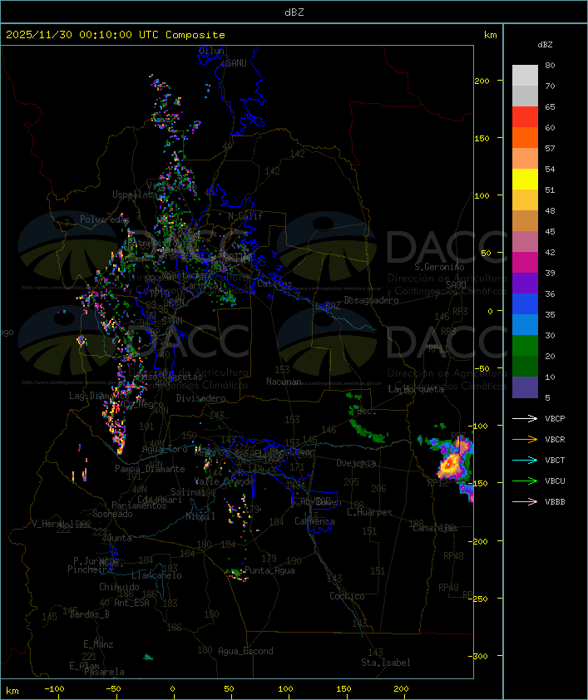The image size is (588, 700).
Task: Click the Ant_ESA place label
Action: click(131, 603)
